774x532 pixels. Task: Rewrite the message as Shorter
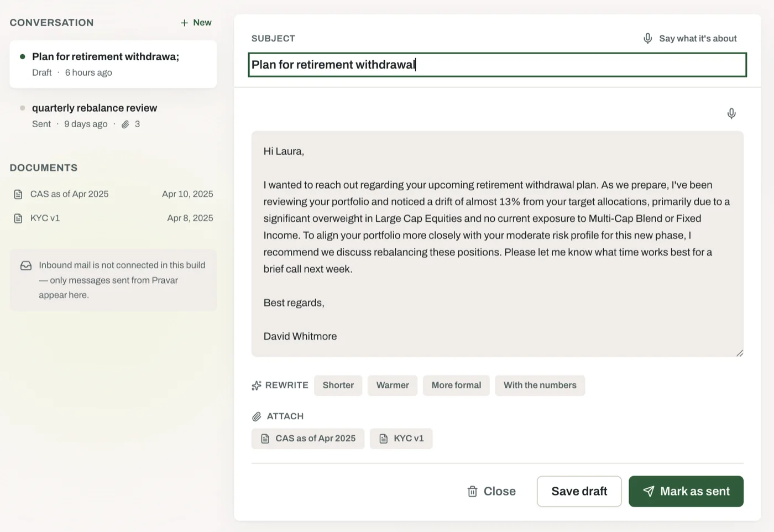[338, 385]
